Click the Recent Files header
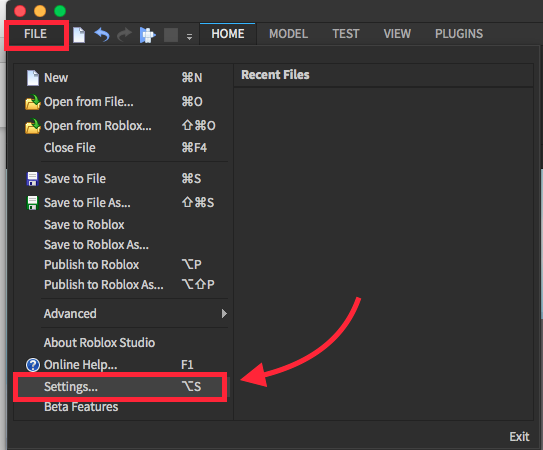Image resolution: width=543 pixels, height=450 pixels. [275, 75]
